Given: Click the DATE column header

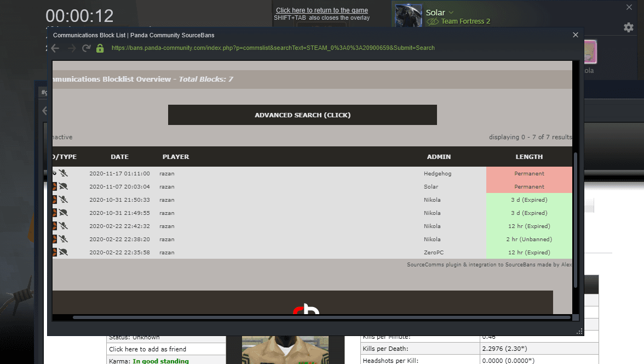Looking at the screenshot, I should [119, 157].
